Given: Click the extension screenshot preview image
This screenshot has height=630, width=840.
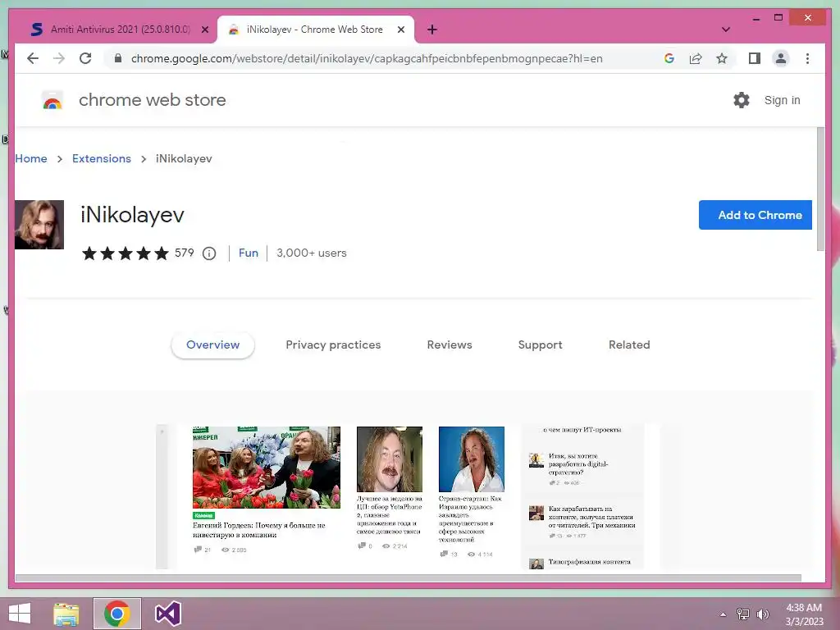Looking at the screenshot, I should [x=407, y=496].
